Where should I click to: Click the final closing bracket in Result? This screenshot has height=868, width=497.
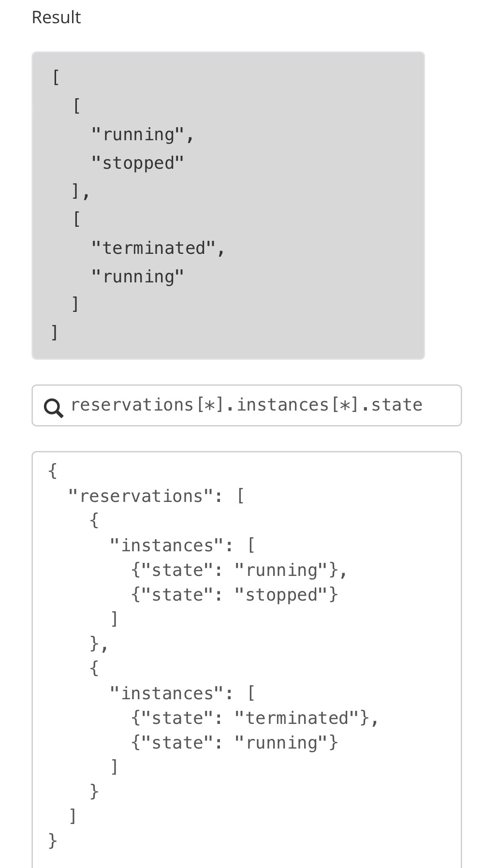[x=55, y=332]
